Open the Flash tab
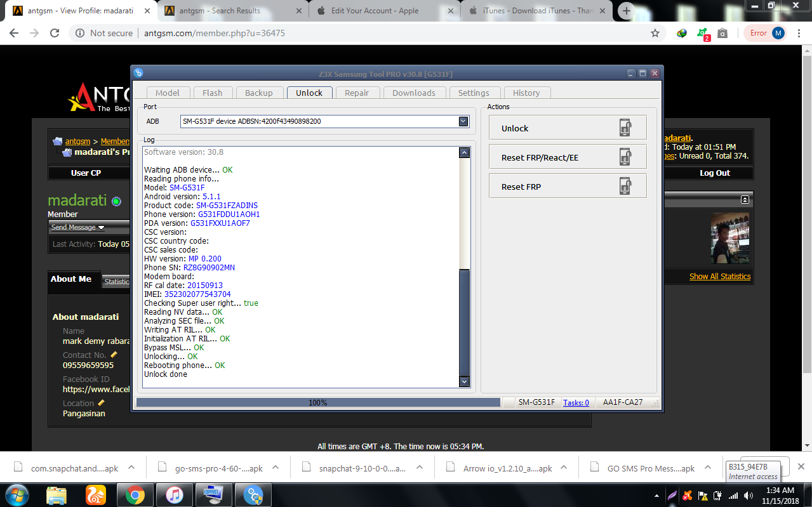Image resolution: width=812 pixels, height=507 pixels. pos(213,93)
